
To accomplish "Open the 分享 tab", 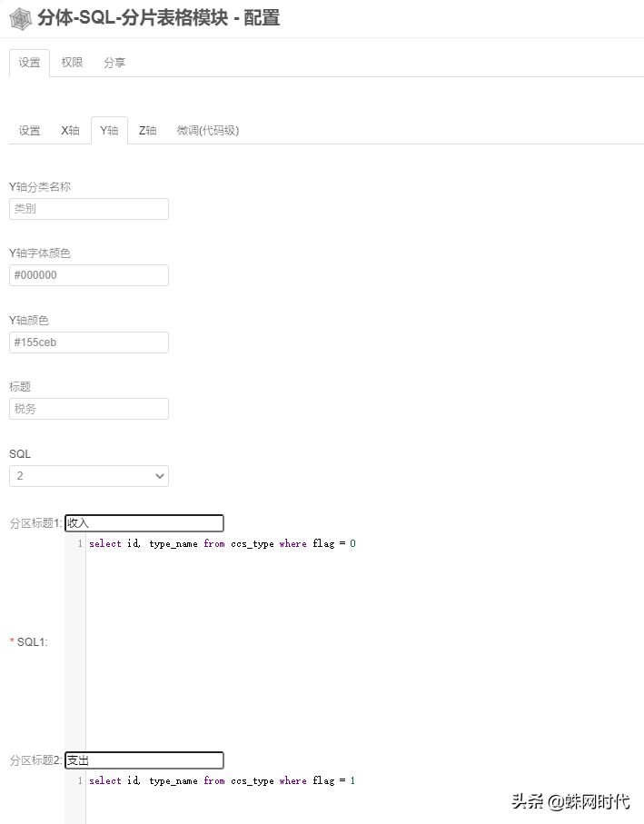I will (114, 63).
